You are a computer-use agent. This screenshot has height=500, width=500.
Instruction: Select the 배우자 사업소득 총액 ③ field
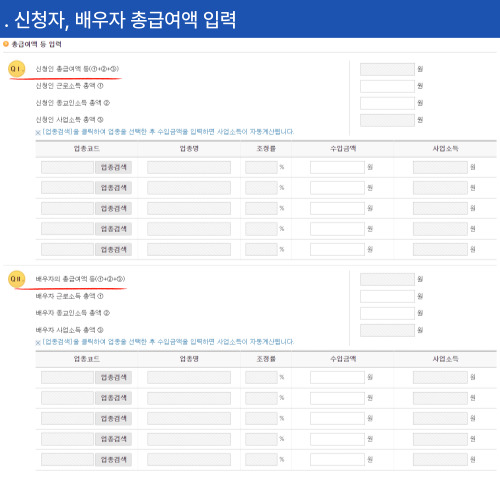pos(387,330)
